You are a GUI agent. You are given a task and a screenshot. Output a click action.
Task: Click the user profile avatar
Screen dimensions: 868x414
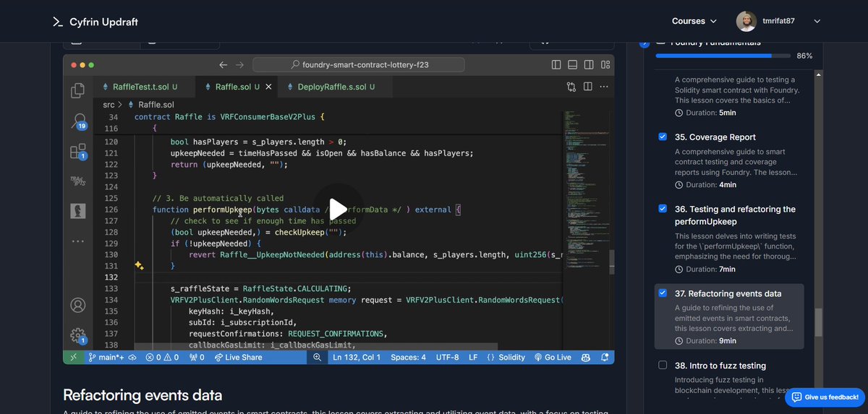746,21
